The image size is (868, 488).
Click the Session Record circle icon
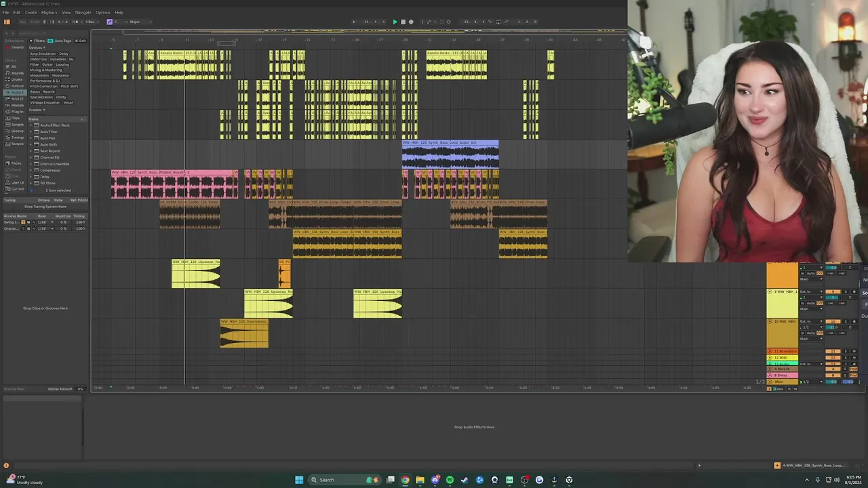click(448, 22)
